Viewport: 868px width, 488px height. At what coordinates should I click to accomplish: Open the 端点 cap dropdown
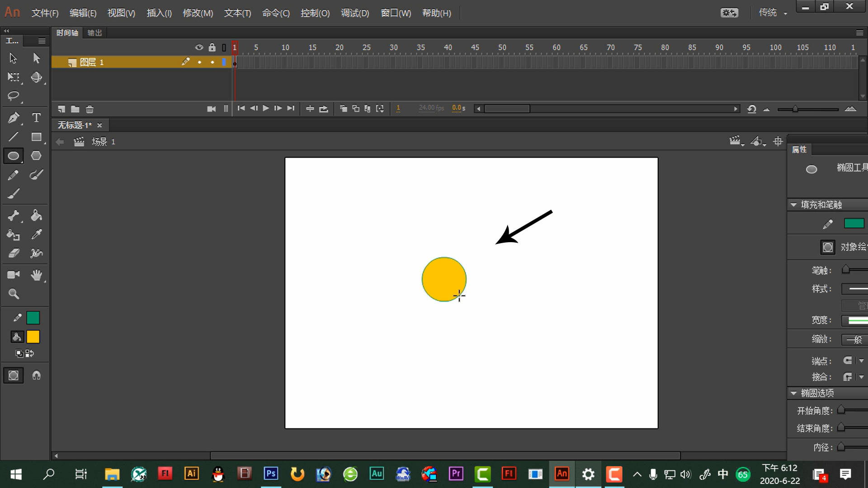(854, 361)
